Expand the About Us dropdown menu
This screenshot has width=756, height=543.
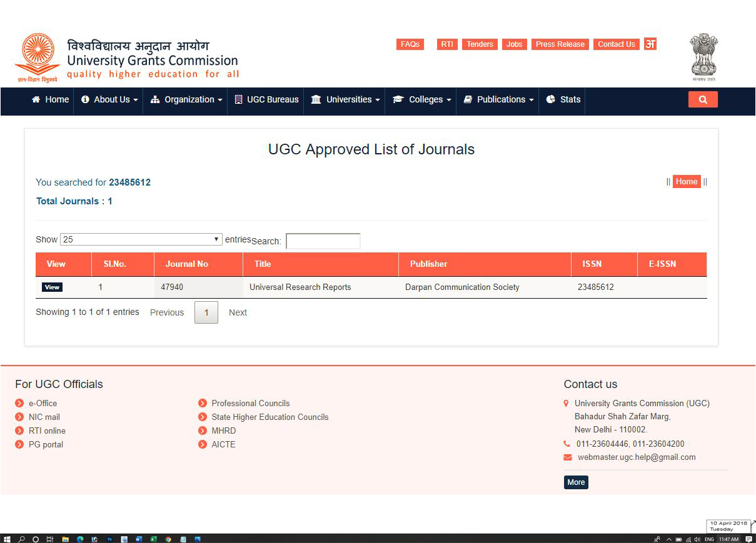(109, 100)
